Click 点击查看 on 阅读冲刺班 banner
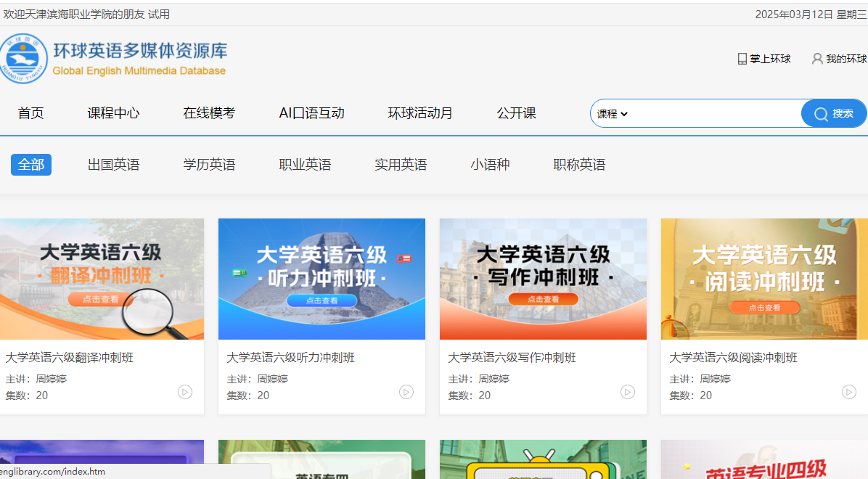This screenshot has width=868, height=479. pyautogui.click(x=764, y=308)
